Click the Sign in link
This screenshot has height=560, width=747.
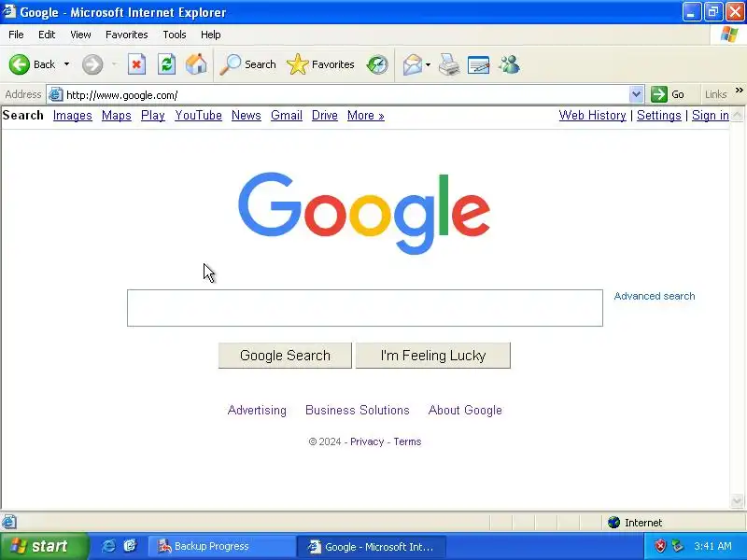[711, 115]
